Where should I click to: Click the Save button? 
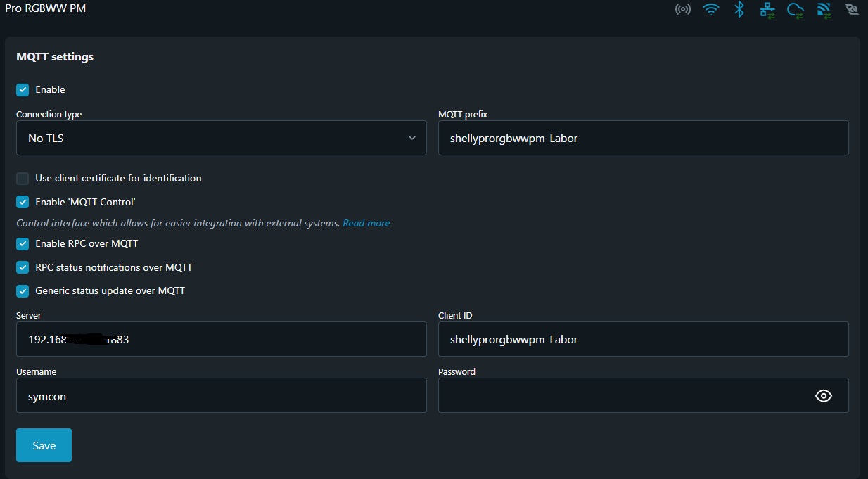[x=44, y=445]
